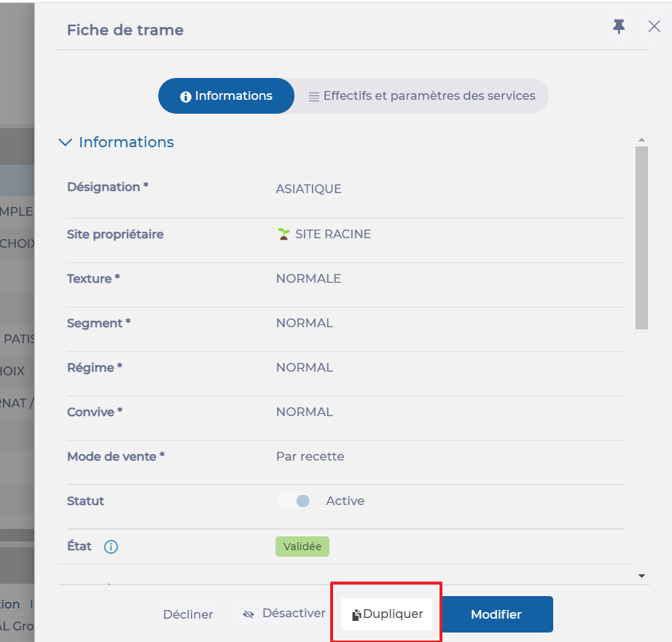Pin the Fiche de trame panel
The height and width of the screenshot is (642, 672).
(x=618, y=27)
